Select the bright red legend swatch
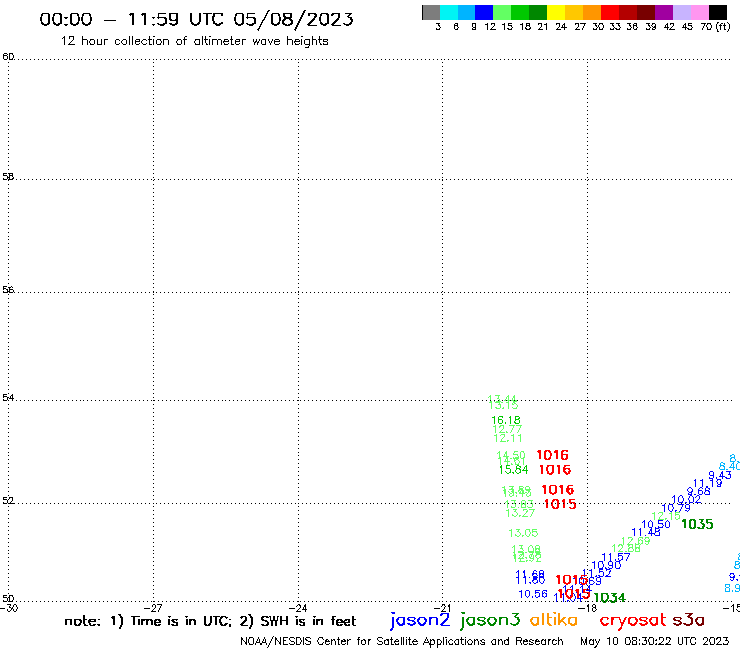Image resolution: width=740 pixels, height=650 pixels. tap(609, 12)
